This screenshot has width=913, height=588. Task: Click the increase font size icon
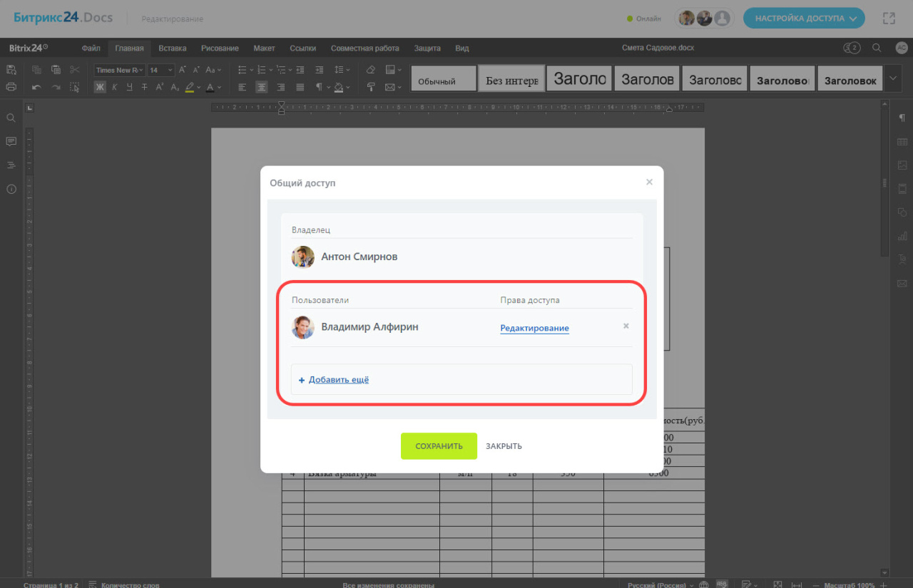[x=183, y=70]
